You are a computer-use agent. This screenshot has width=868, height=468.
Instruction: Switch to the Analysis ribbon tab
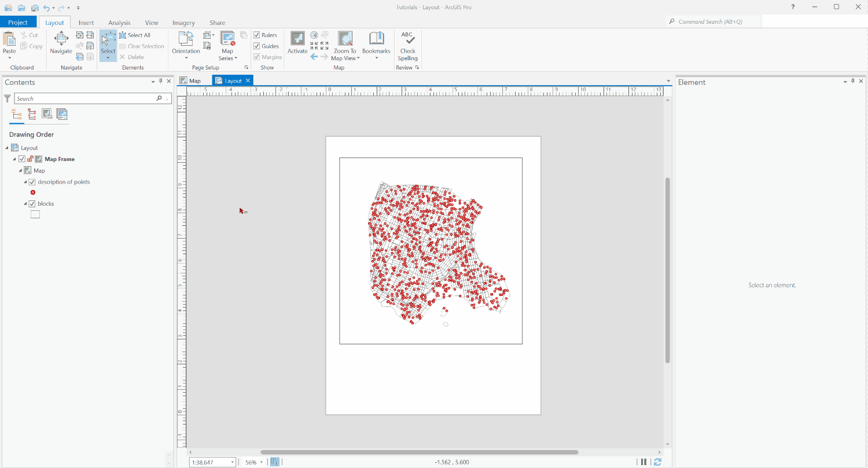[x=119, y=23]
